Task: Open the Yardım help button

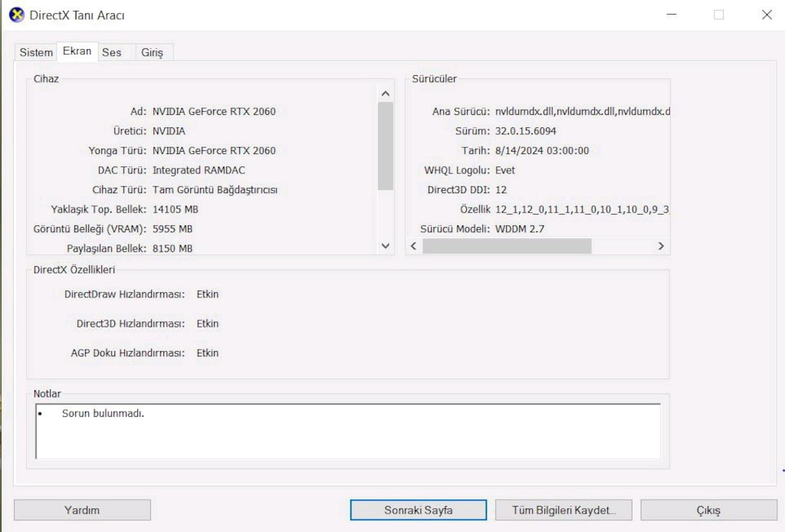Action: (82, 510)
